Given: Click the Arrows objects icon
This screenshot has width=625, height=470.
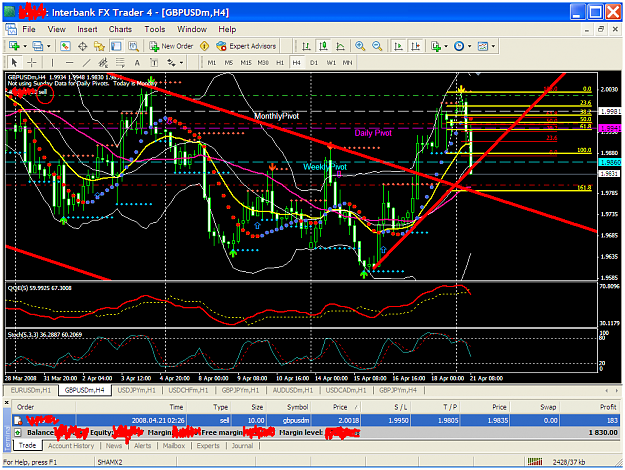Looking at the screenshot, I should 171,63.
